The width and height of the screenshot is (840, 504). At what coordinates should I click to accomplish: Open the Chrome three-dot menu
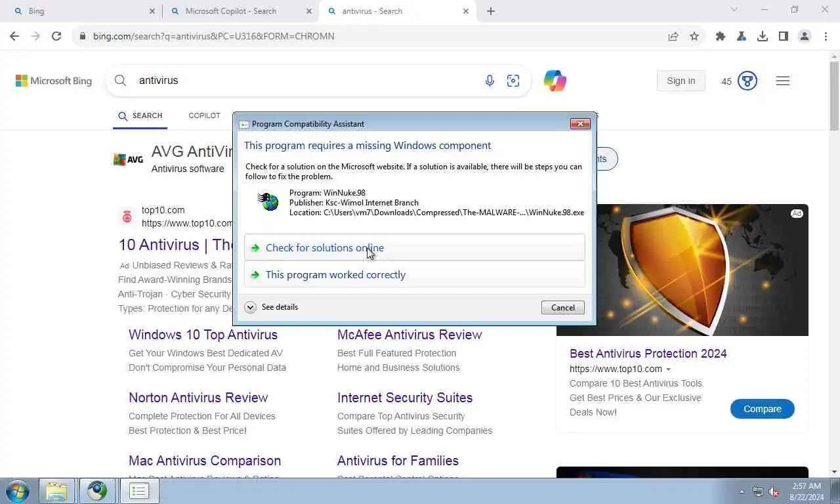[826, 36]
